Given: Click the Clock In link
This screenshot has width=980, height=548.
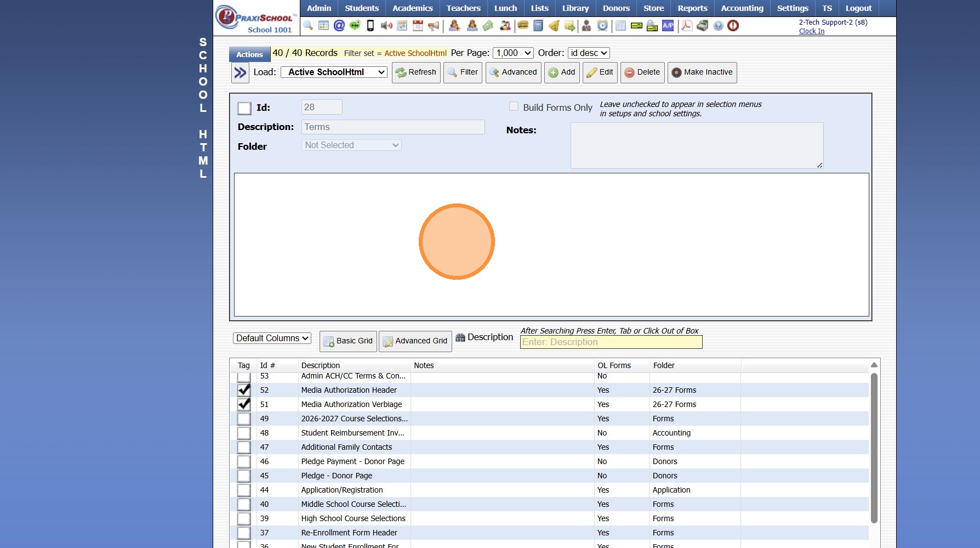Looking at the screenshot, I should point(811,31).
